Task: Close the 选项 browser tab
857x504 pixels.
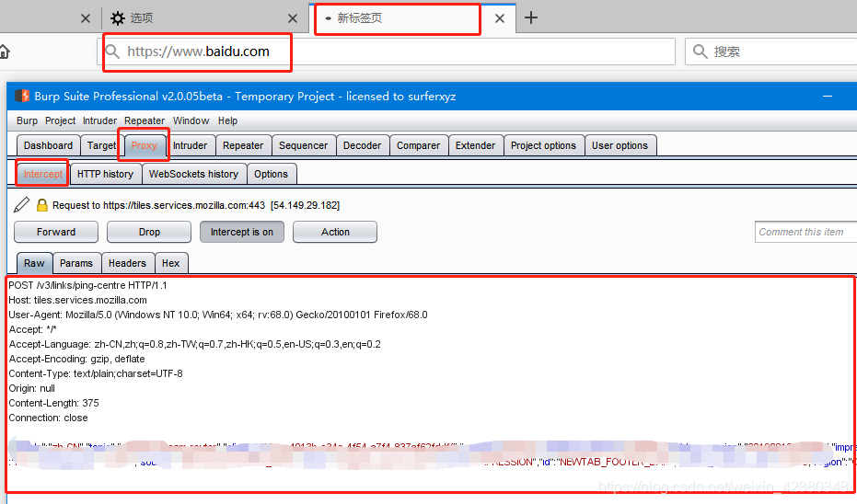Action: point(293,18)
